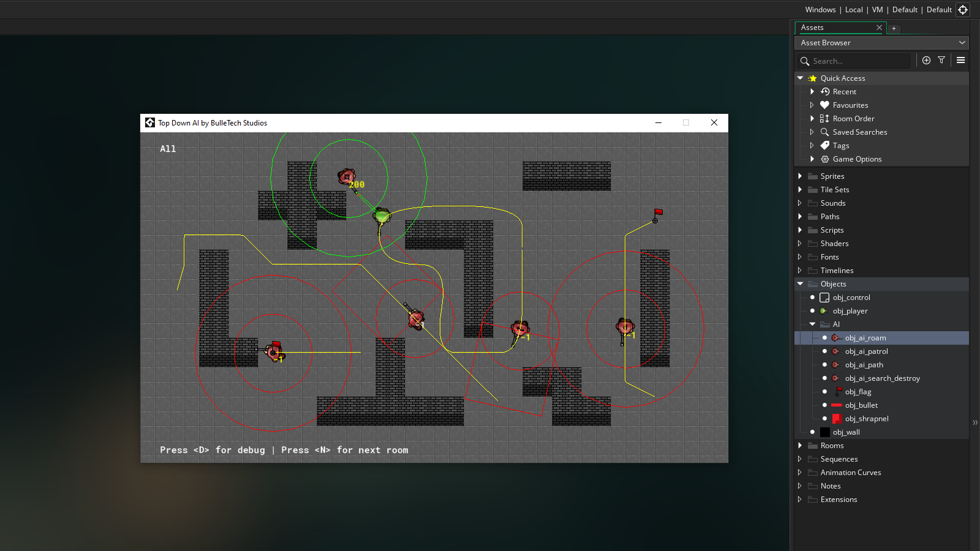Click the Favourites heart icon
This screenshot has height=551, width=980.
coord(825,105)
